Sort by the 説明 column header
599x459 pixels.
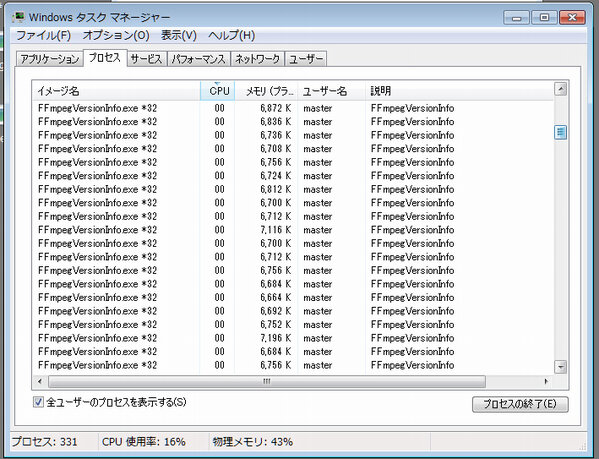pyautogui.click(x=459, y=91)
